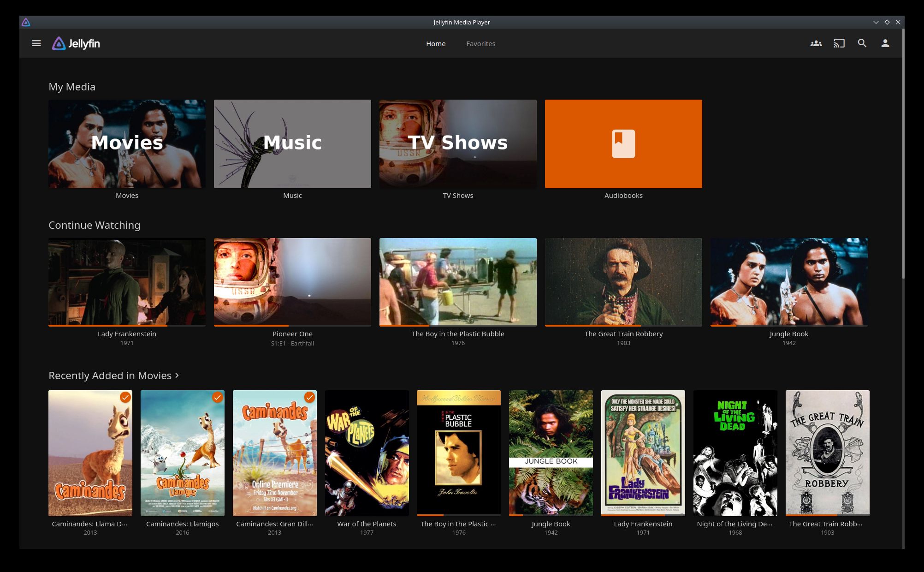Click the Pioneer One progress bar
This screenshot has width=924, height=572.
click(x=292, y=326)
